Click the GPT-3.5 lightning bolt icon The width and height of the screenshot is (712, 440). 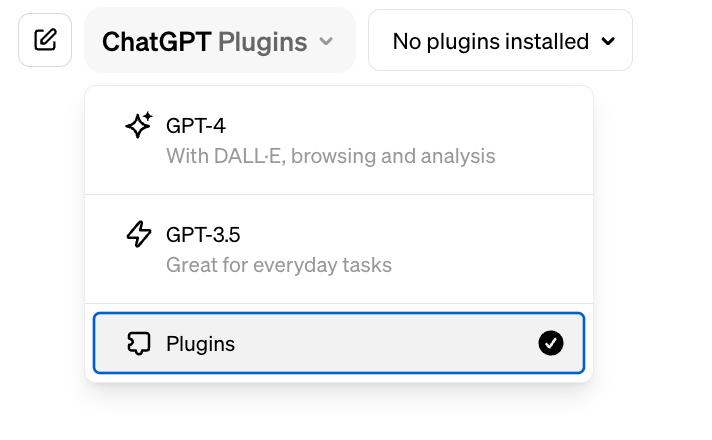tap(138, 235)
